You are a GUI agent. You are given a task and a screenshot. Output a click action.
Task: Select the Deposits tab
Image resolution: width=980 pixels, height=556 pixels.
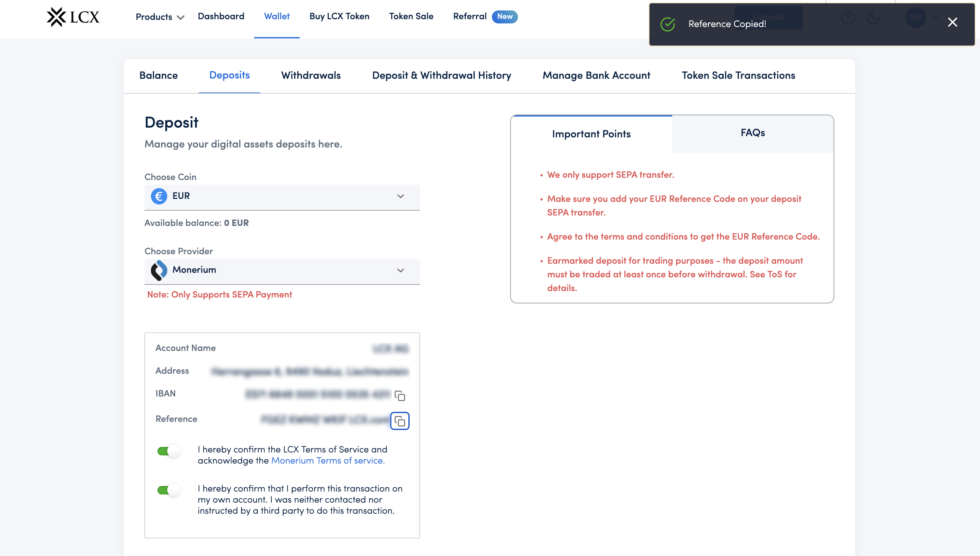(x=229, y=75)
